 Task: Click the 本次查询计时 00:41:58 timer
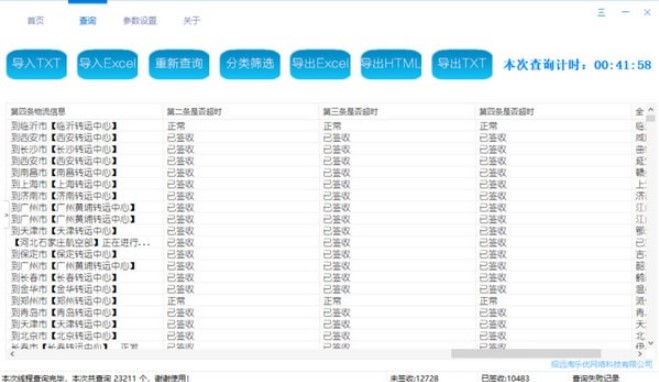[577, 65]
